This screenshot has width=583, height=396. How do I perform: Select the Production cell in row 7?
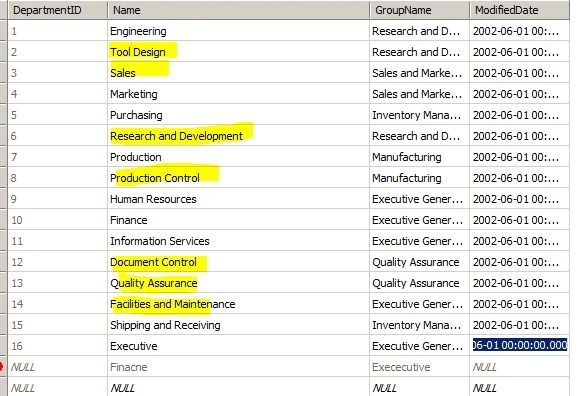[x=238, y=157]
